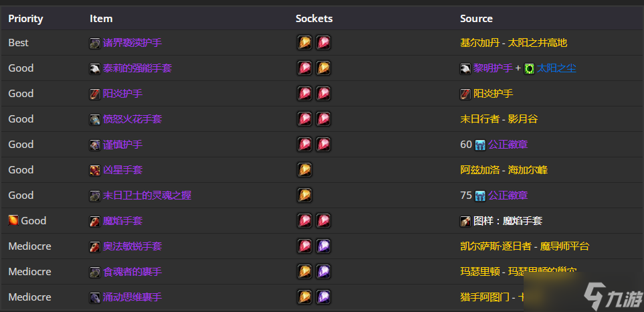Open the 太阳之尘 blue link
Viewport: 644px width, 312px height.
pyautogui.click(x=556, y=68)
